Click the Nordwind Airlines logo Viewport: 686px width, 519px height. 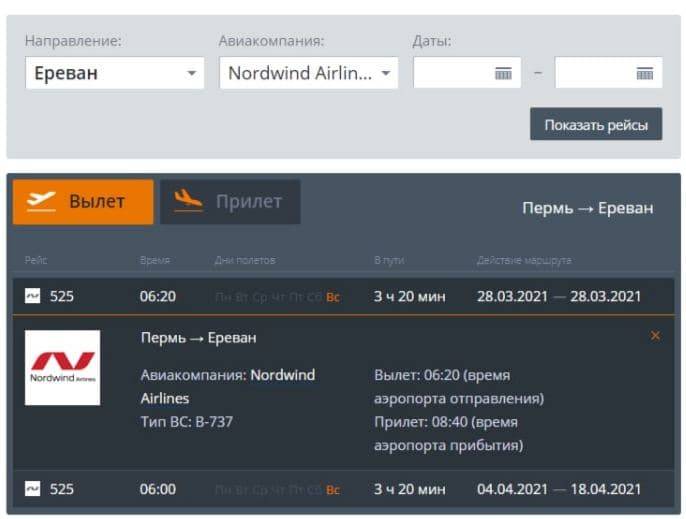(x=62, y=367)
